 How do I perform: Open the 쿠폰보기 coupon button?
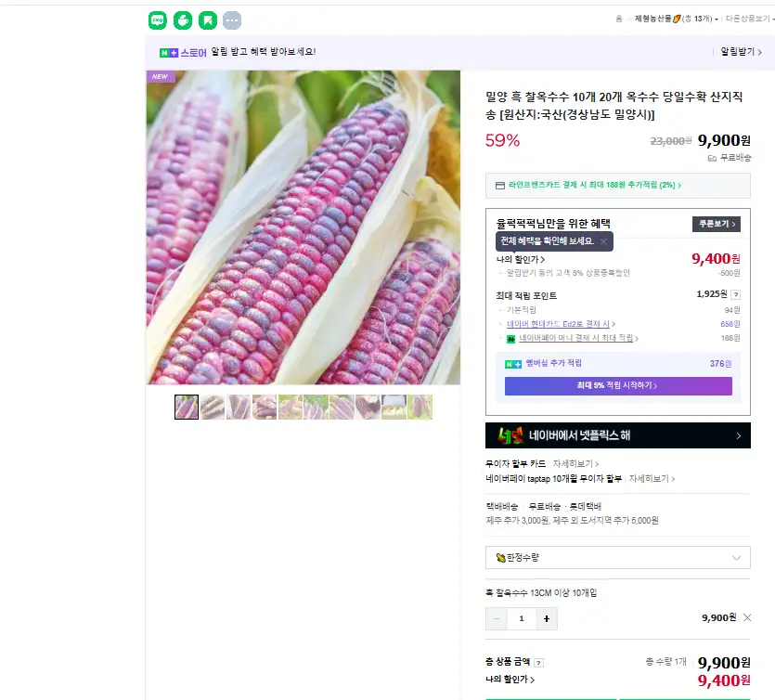717,224
